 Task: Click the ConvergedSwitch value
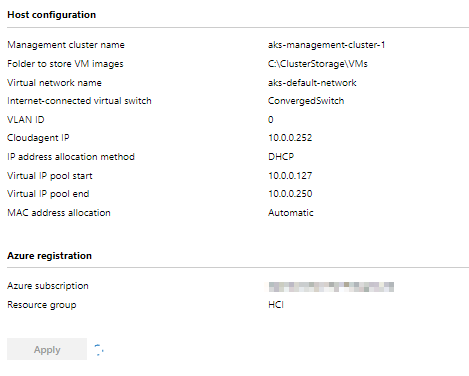coord(306,101)
